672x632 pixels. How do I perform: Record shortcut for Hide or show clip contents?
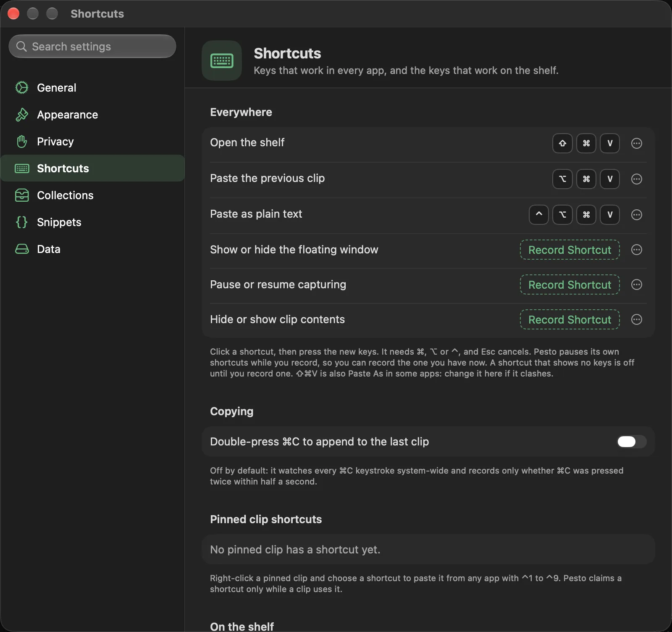(570, 319)
